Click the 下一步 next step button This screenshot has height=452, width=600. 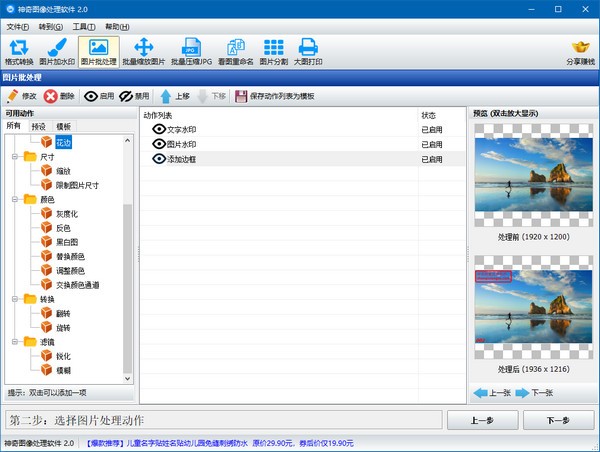[557, 419]
